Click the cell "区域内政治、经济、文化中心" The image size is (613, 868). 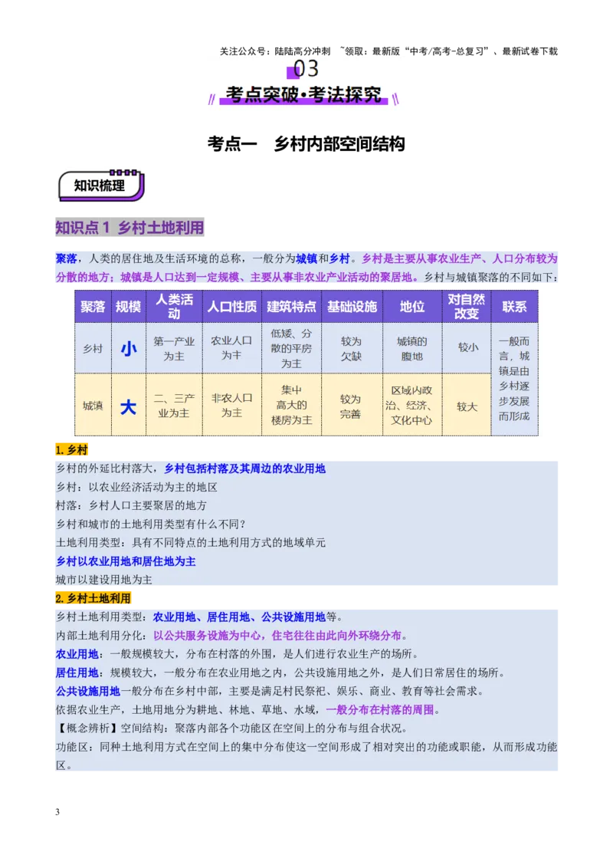412,405
